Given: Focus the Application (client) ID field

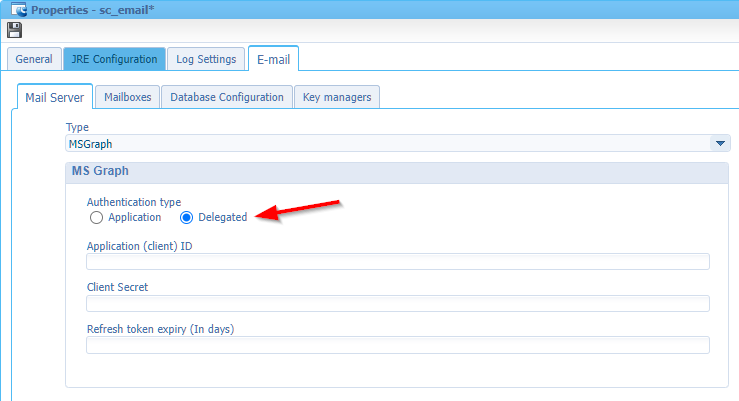Looking at the screenshot, I should 398,262.
